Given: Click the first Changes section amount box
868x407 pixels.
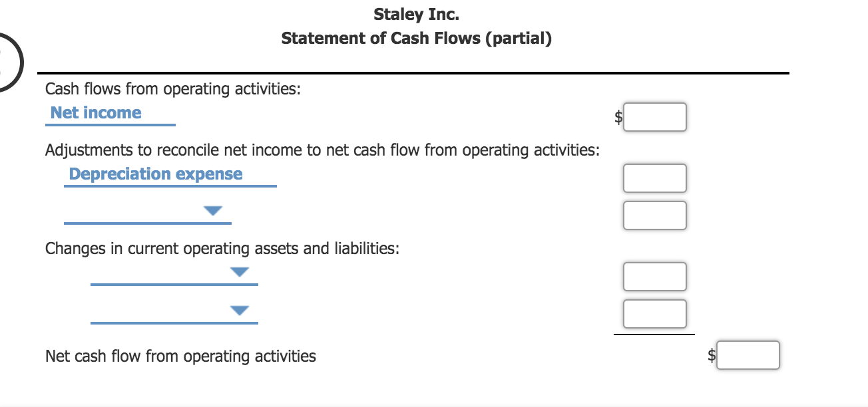Looking at the screenshot, I should click(x=654, y=276).
